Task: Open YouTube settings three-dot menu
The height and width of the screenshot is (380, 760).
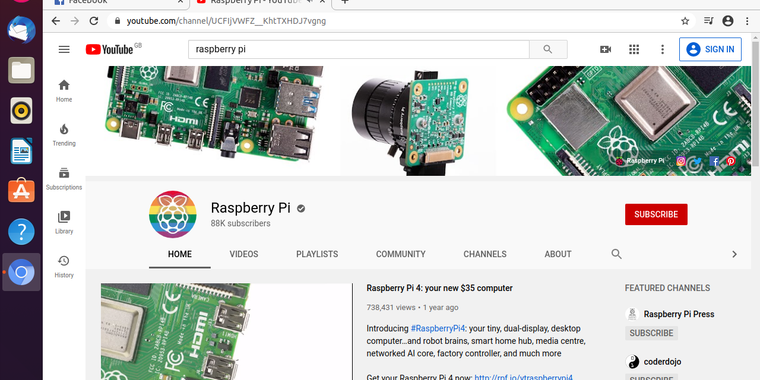Action: pos(663,49)
